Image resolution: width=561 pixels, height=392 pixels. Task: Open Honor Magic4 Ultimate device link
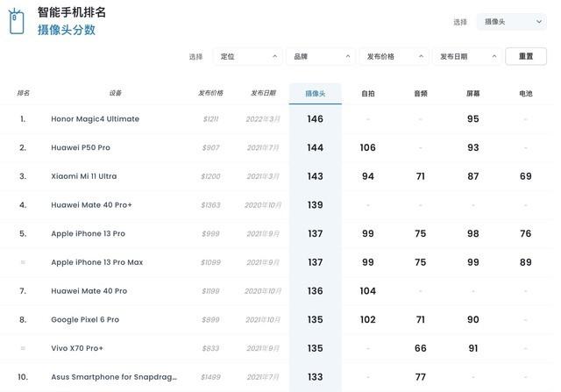[x=96, y=119]
